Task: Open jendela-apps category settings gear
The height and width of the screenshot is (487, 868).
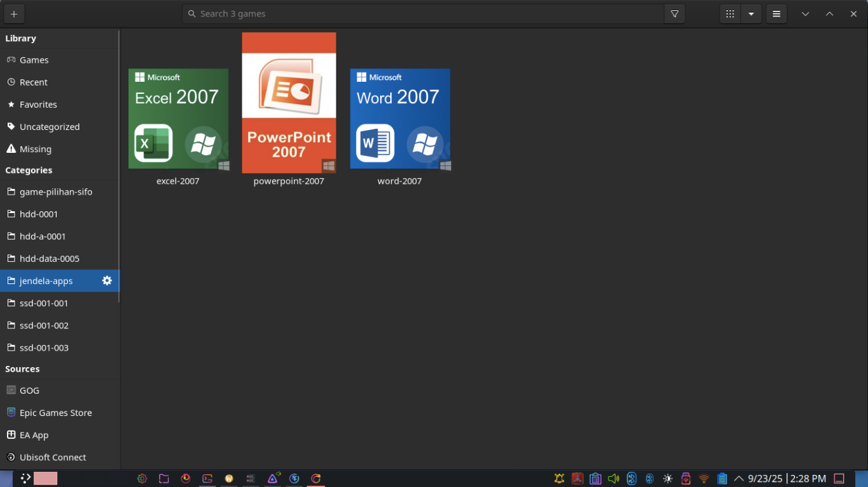Action: pos(107,280)
